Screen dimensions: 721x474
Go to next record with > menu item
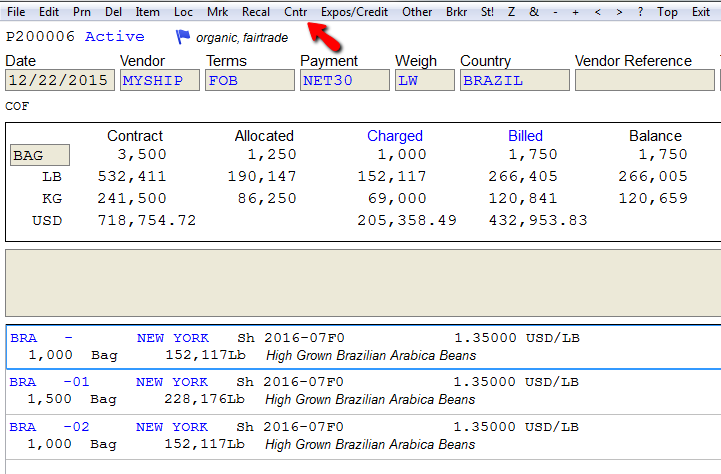point(619,11)
